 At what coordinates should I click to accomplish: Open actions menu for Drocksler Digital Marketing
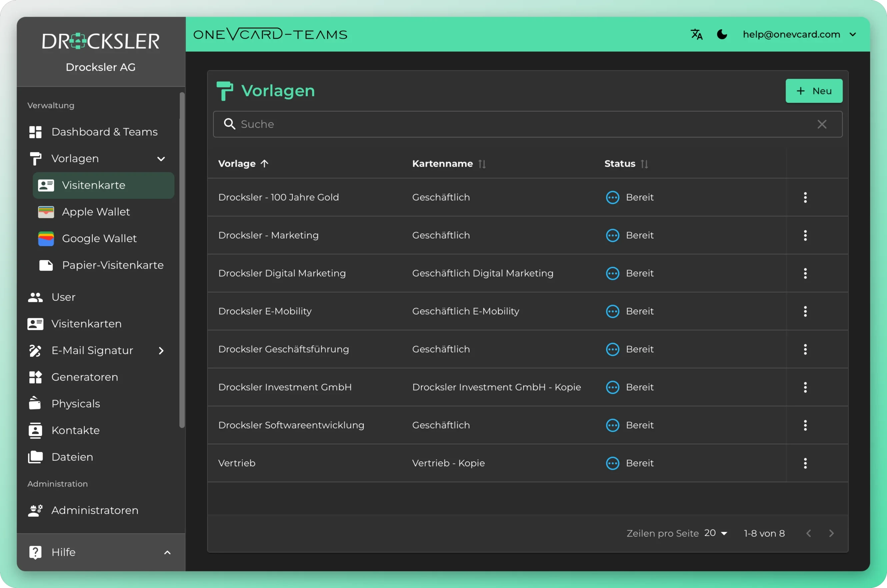click(x=805, y=274)
